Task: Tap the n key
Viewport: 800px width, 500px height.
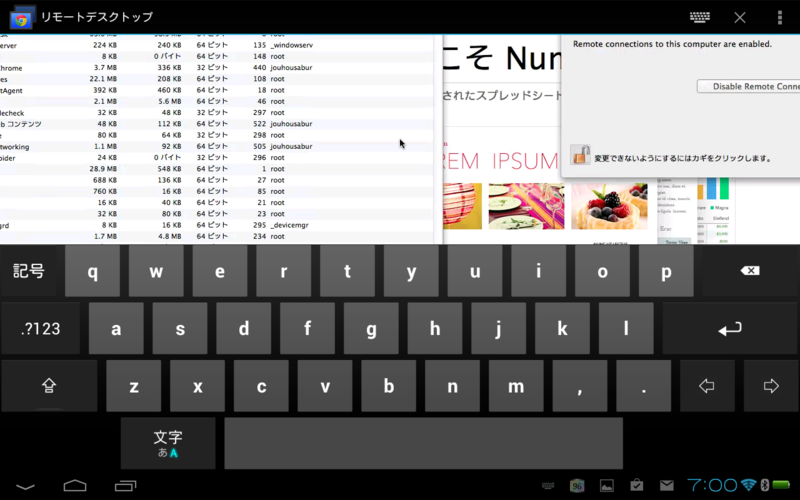Action: coord(453,386)
